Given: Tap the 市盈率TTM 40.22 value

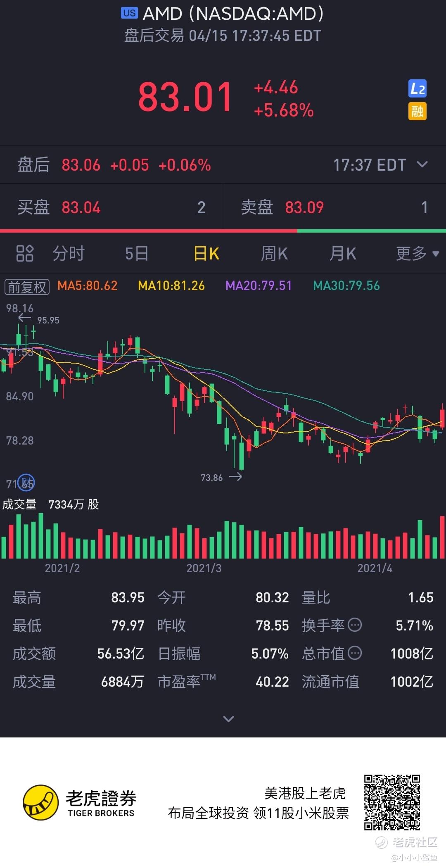Looking at the screenshot, I should pyautogui.click(x=272, y=682).
